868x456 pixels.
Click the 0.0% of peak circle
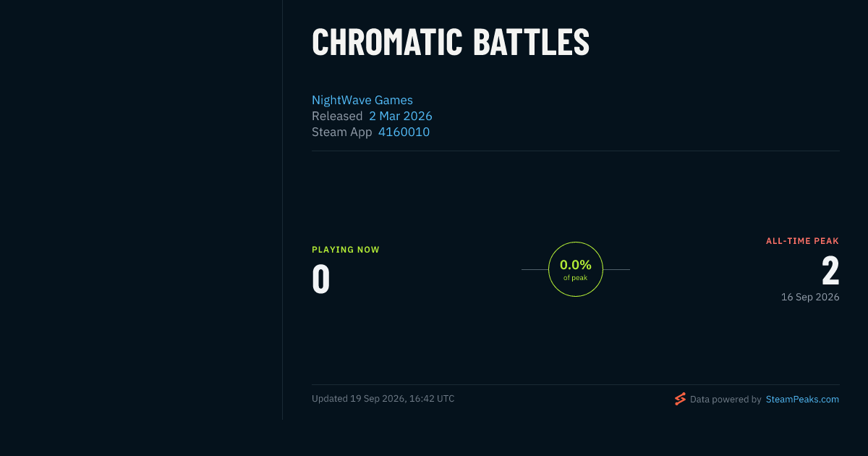(576, 269)
